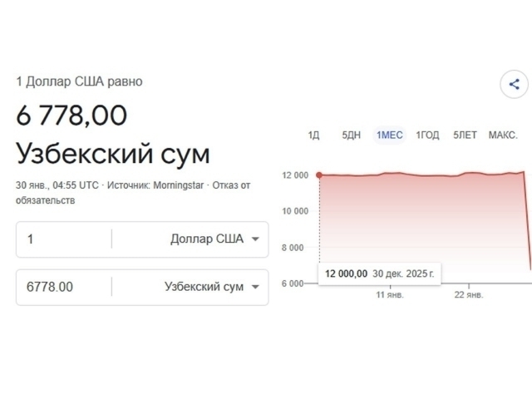Screen dimensions: 532x399
Task: Switch chart to the 1Д range
Action: [x=313, y=135]
